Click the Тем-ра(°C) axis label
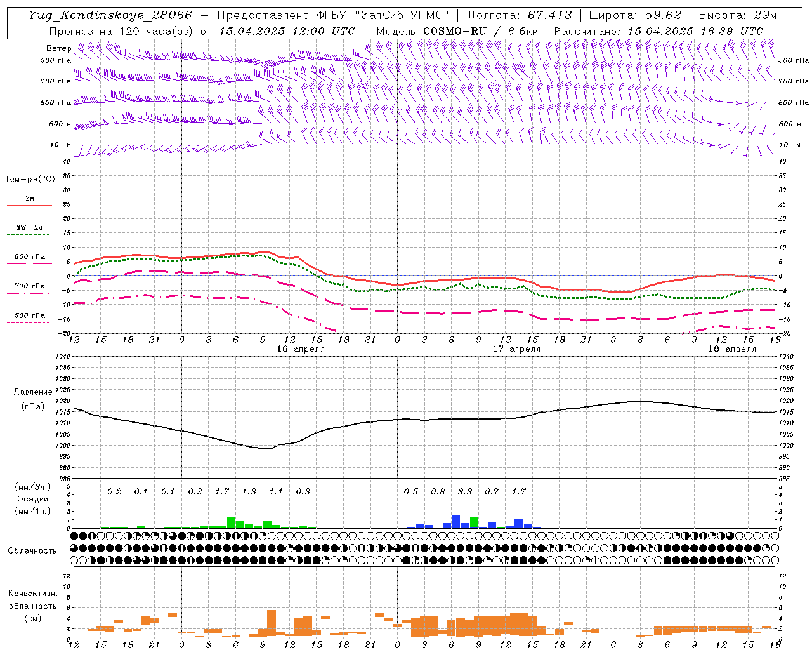812x650 pixels. [x=30, y=180]
